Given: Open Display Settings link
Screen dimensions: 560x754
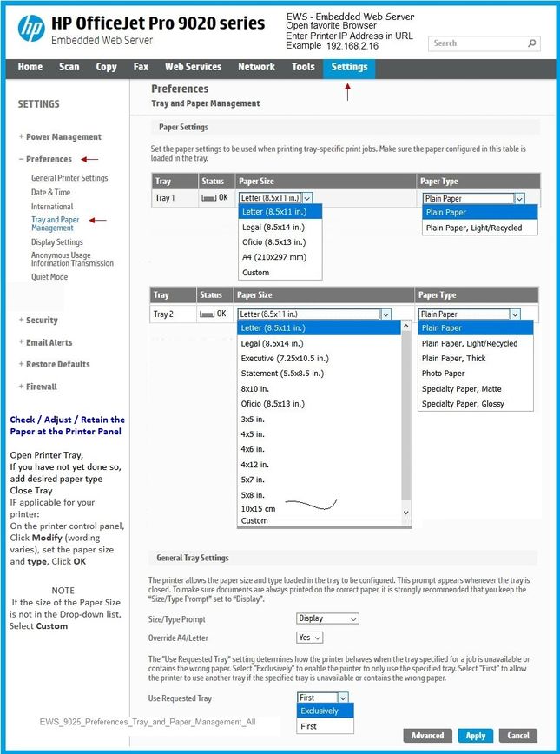Looking at the screenshot, I should 57,242.
